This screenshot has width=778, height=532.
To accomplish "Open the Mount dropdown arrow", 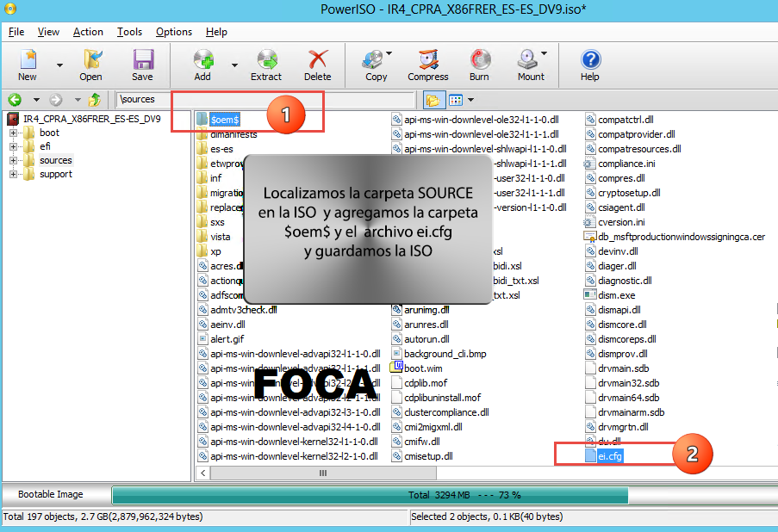I will coord(545,53).
